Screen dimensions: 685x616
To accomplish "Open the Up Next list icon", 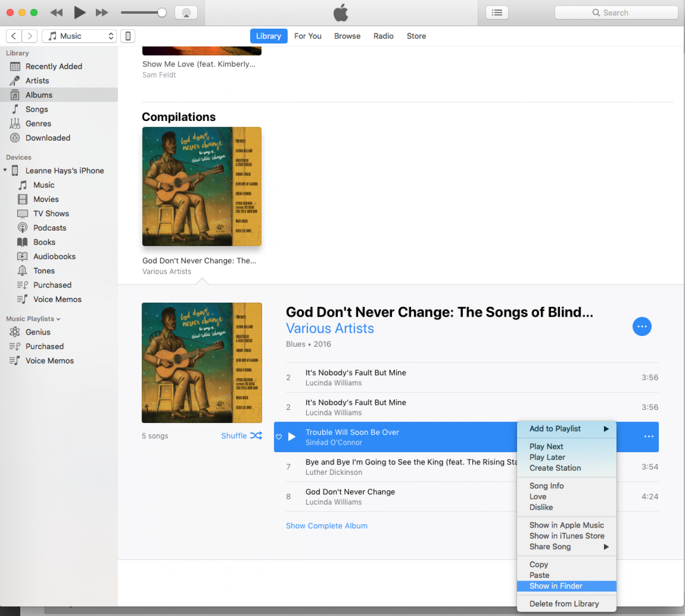I will [497, 13].
